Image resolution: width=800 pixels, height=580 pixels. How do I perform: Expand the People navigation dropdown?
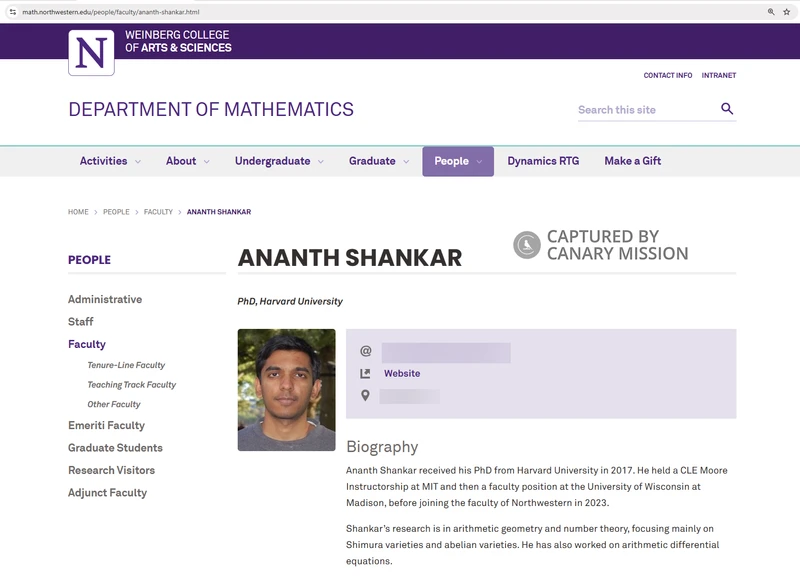(477, 160)
